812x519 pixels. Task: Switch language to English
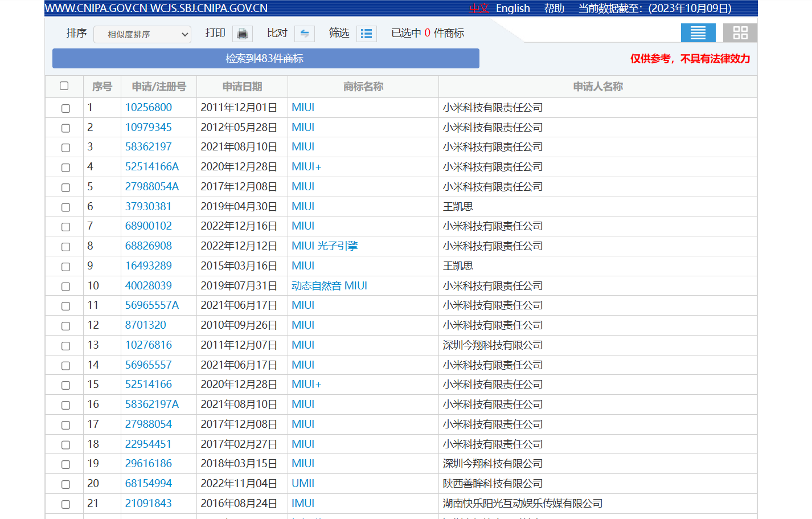tap(513, 8)
